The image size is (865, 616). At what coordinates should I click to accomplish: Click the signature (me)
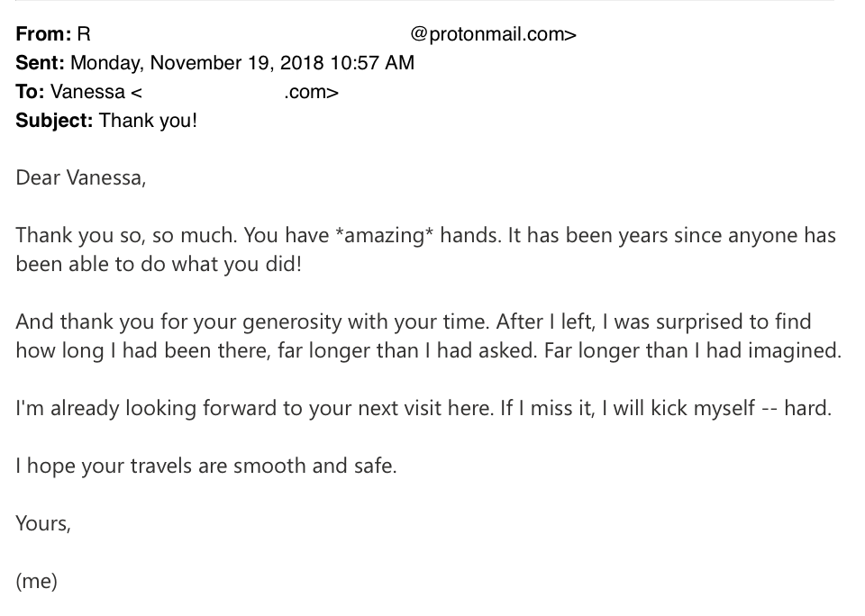pos(36,581)
